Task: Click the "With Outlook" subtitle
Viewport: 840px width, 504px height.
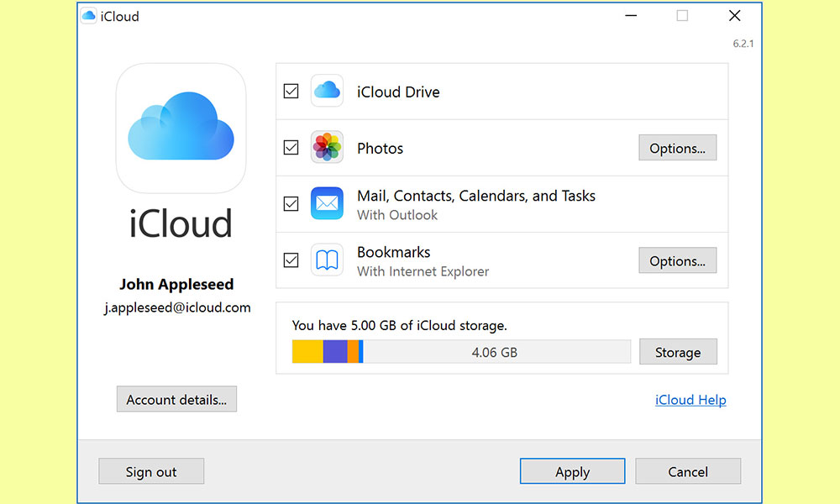Action: pyautogui.click(x=397, y=215)
